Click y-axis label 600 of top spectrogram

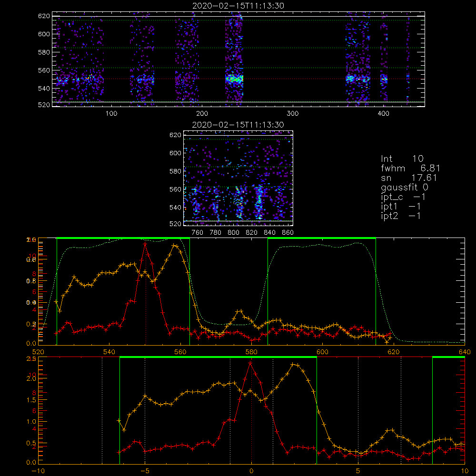[x=44, y=34]
